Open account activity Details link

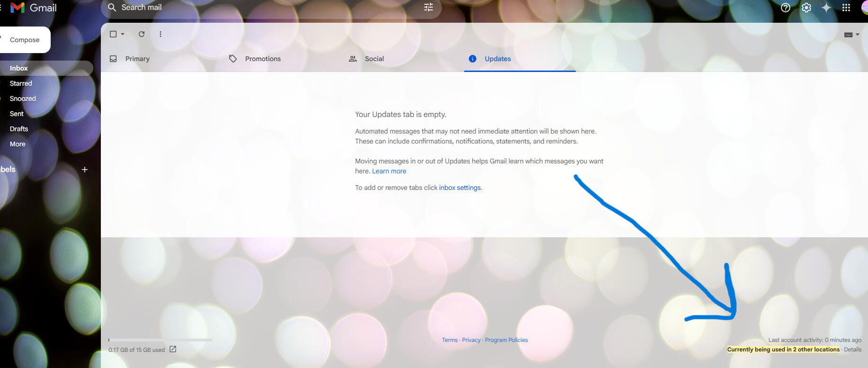pos(852,350)
